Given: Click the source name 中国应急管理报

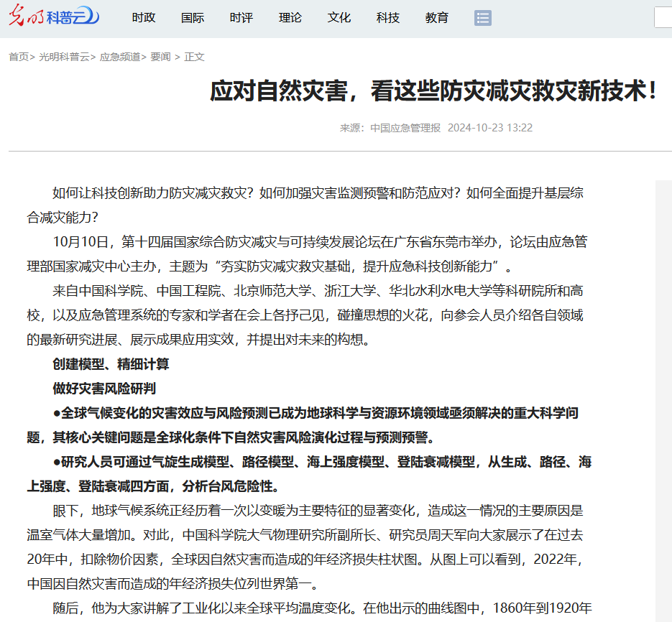Looking at the screenshot, I should [x=405, y=128].
